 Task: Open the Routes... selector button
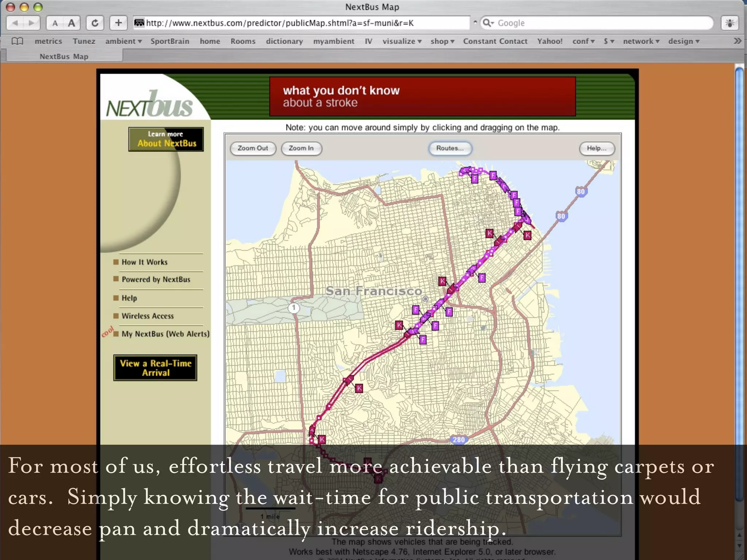tap(450, 148)
